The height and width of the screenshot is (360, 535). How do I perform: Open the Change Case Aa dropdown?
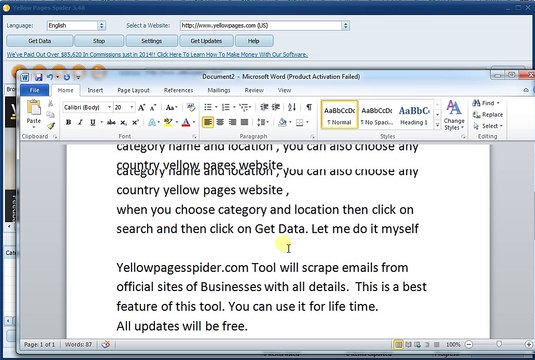point(171,107)
